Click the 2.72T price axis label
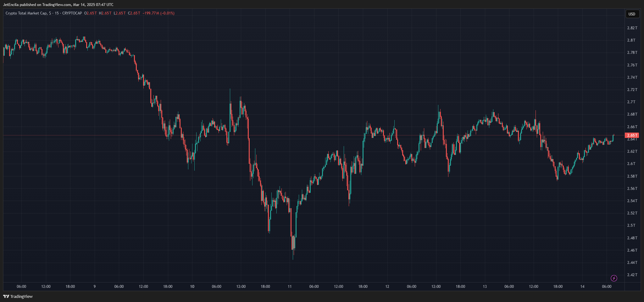The image size is (644, 302). tap(632, 90)
